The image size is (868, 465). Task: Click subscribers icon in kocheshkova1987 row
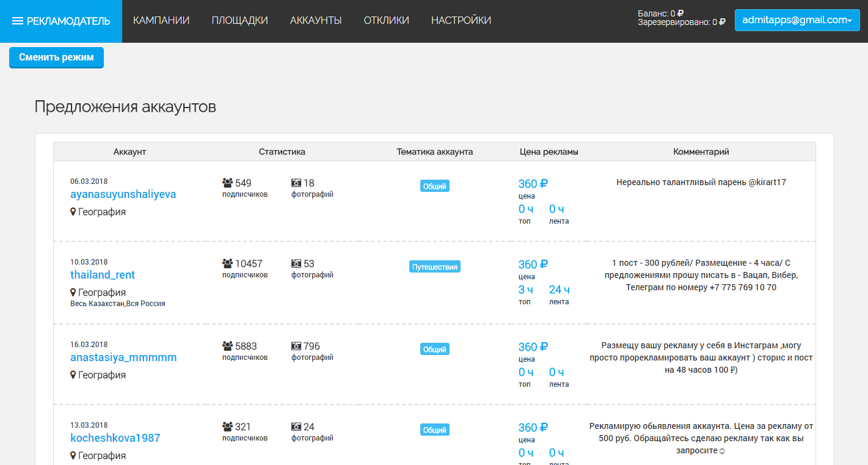[x=228, y=427]
